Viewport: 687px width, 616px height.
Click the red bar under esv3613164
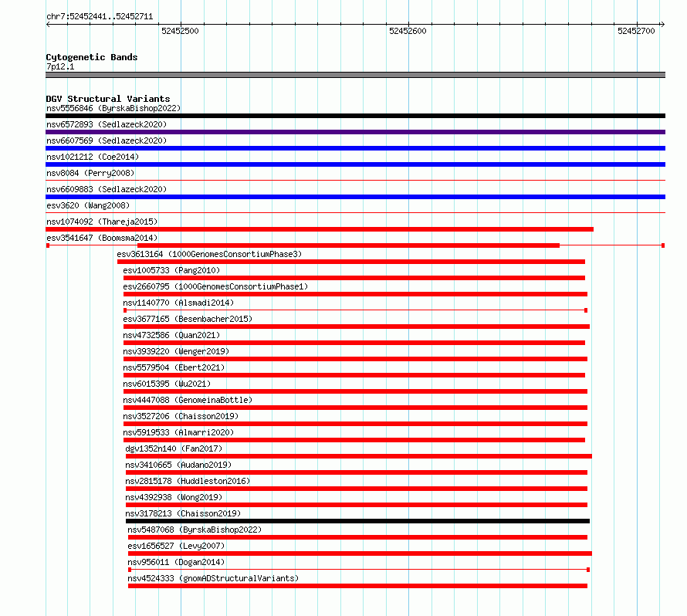pos(351,262)
